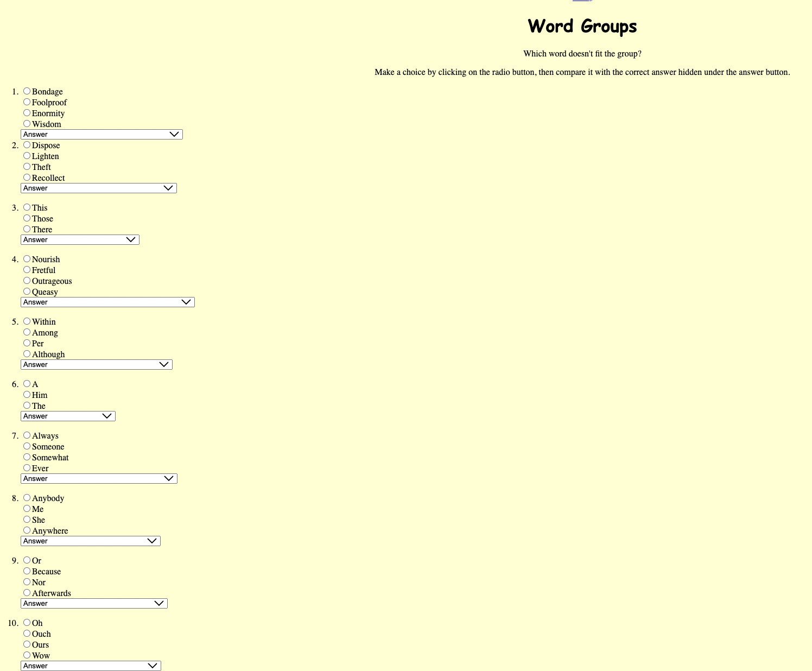Choose "Although" for question 5

[x=27, y=353]
